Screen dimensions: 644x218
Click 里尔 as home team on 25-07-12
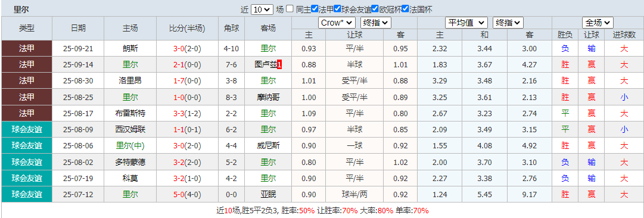tap(130, 195)
